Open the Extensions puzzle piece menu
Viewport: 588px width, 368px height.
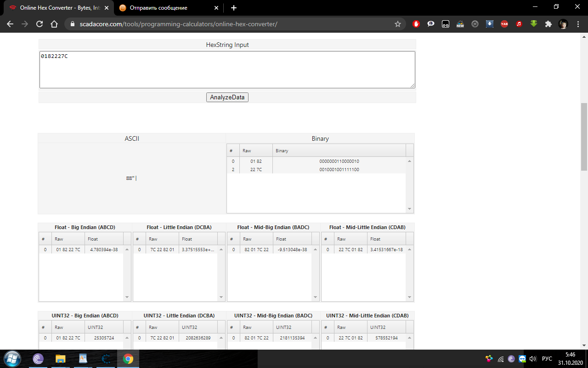(x=548, y=24)
